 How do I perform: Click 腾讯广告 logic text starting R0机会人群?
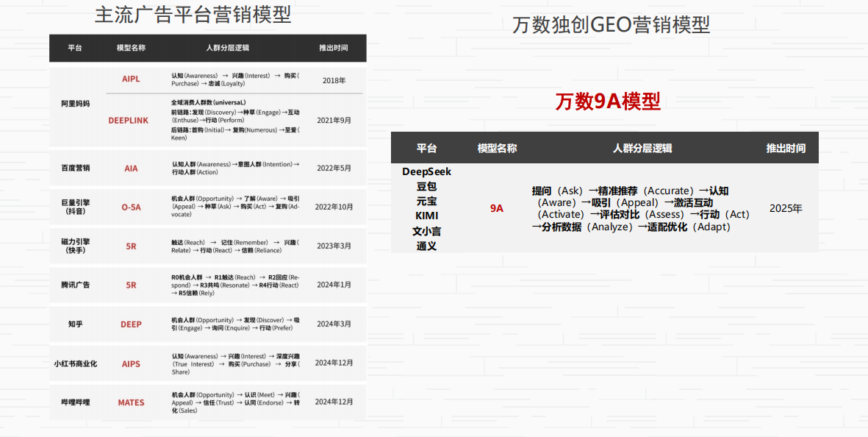pos(235,285)
